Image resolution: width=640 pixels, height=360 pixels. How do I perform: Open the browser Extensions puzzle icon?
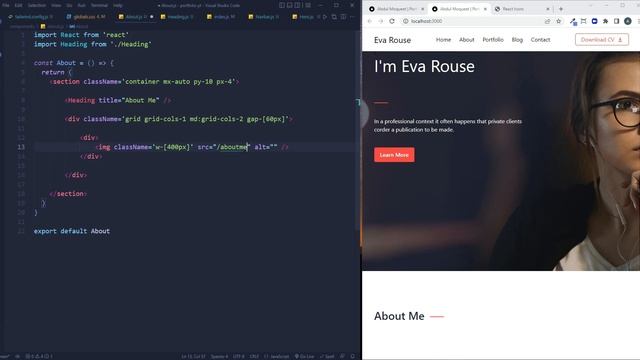click(x=606, y=21)
